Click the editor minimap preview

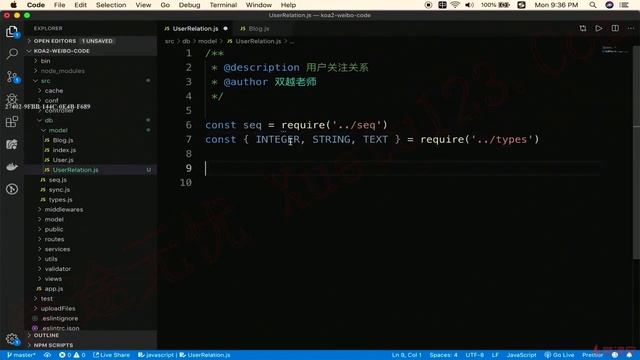pyautogui.click(x=616, y=50)
